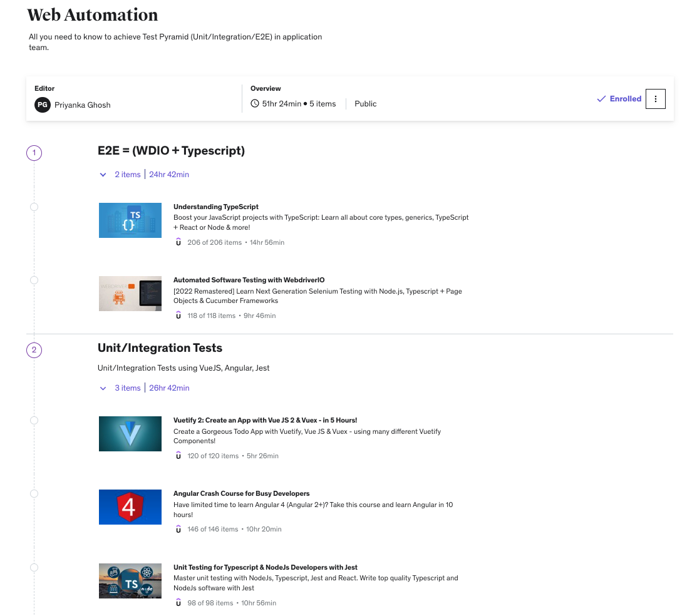Click the Udemy icon on the WebdriverIO course row
Viewport: 697px width, 616px height.
tap(178, 316)
